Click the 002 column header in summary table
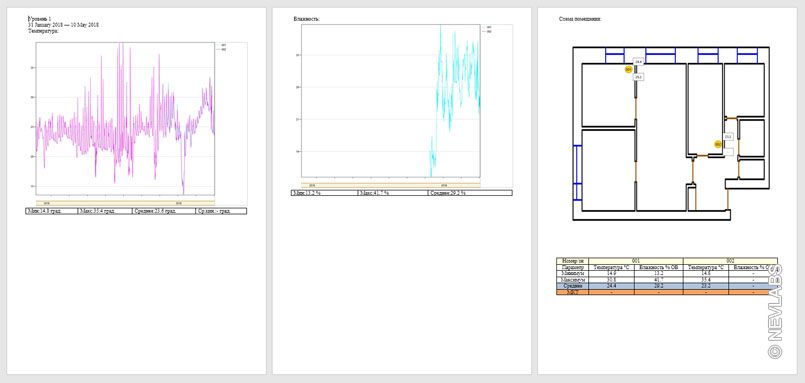Viewport: 805px width, 383px height. (x=731, y=261)
